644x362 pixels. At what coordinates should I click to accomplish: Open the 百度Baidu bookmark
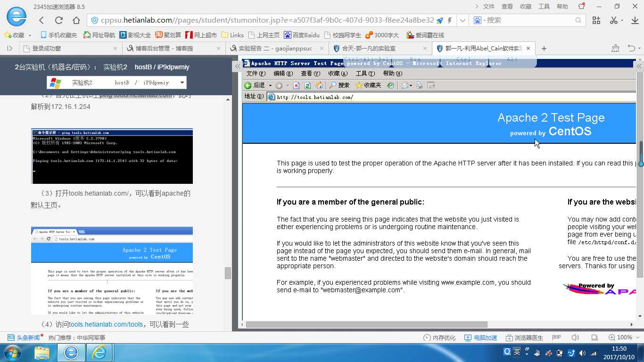tap(302, 35)
